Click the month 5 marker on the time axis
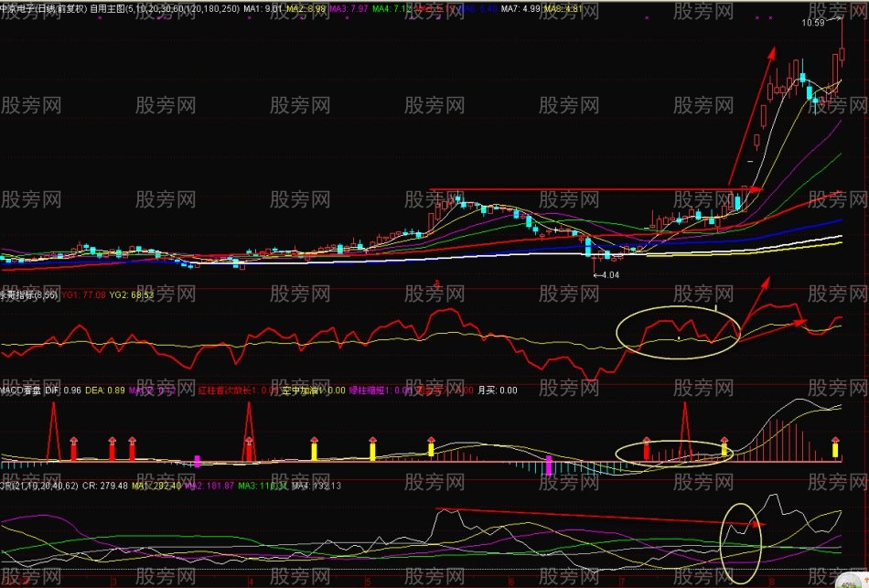869x588 pixels. pos(368,582)
